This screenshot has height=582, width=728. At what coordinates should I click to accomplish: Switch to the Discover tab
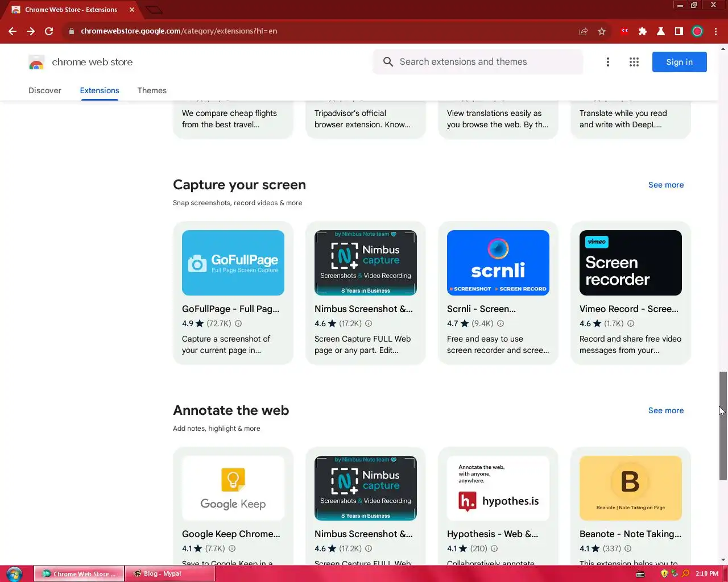[45, 90]
